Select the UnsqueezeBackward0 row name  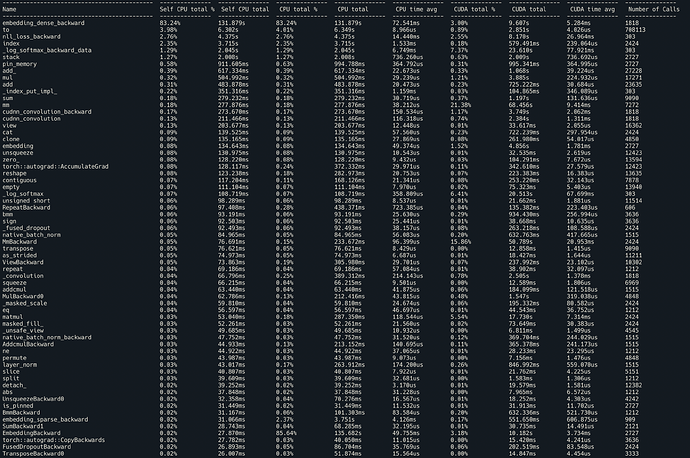tap(33, 399)
